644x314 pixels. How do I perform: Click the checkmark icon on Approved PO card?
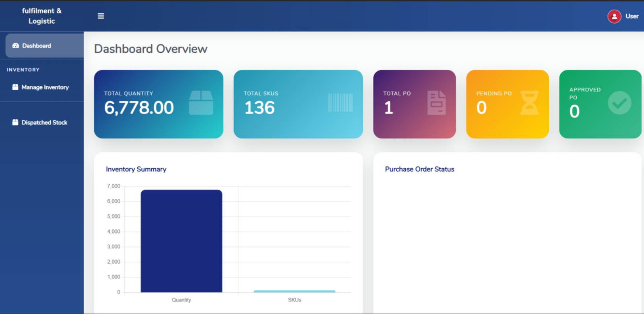619,103
